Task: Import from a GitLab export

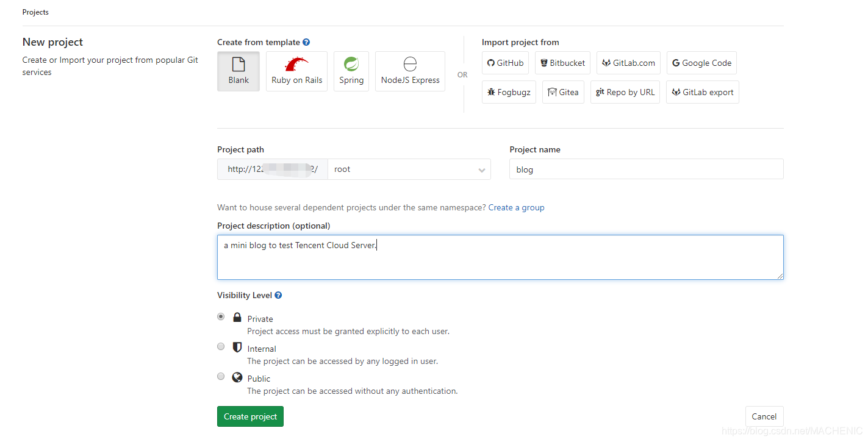Action: [703, 92]
